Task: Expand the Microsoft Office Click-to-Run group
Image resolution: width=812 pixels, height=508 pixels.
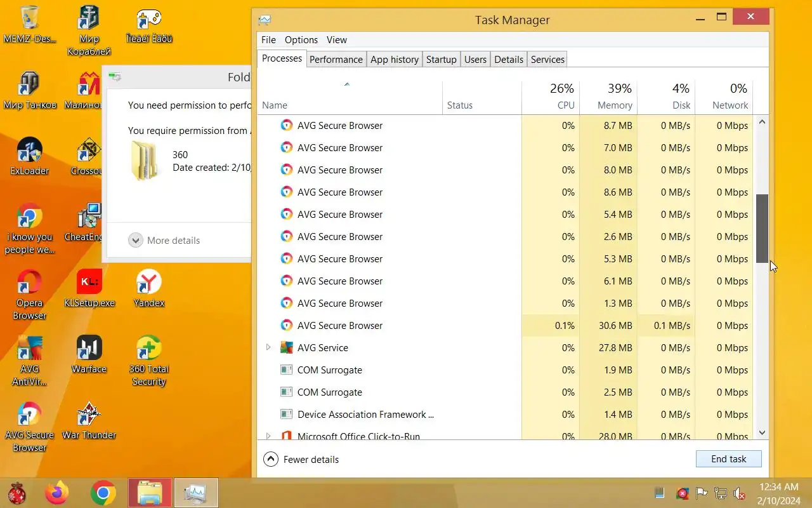Action: 268,436
